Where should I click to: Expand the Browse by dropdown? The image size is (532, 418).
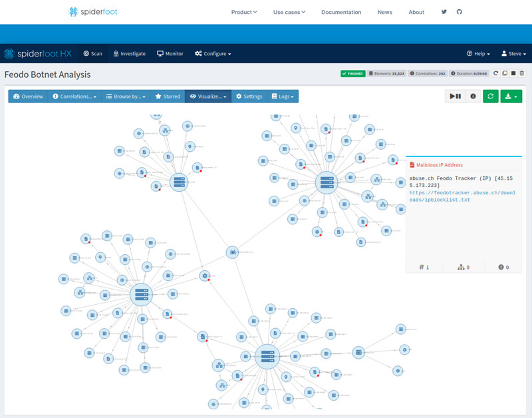[126, 97]
